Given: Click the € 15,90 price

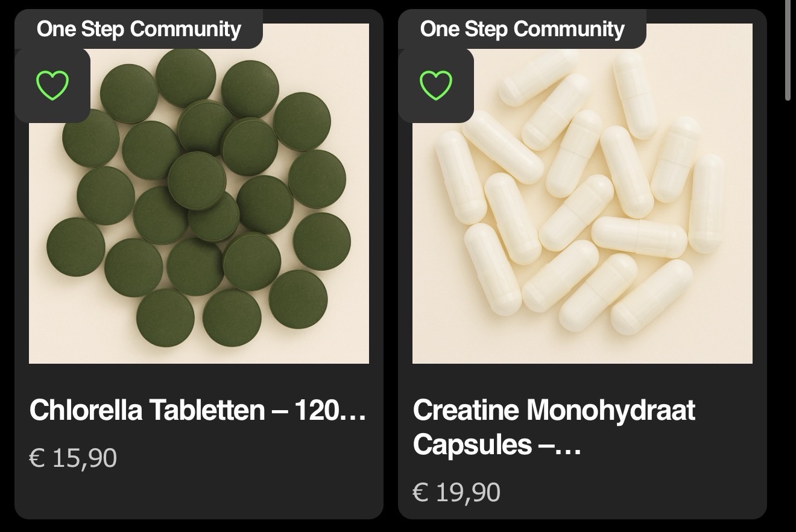Looking at the screenshot, I should pos(73,458).
